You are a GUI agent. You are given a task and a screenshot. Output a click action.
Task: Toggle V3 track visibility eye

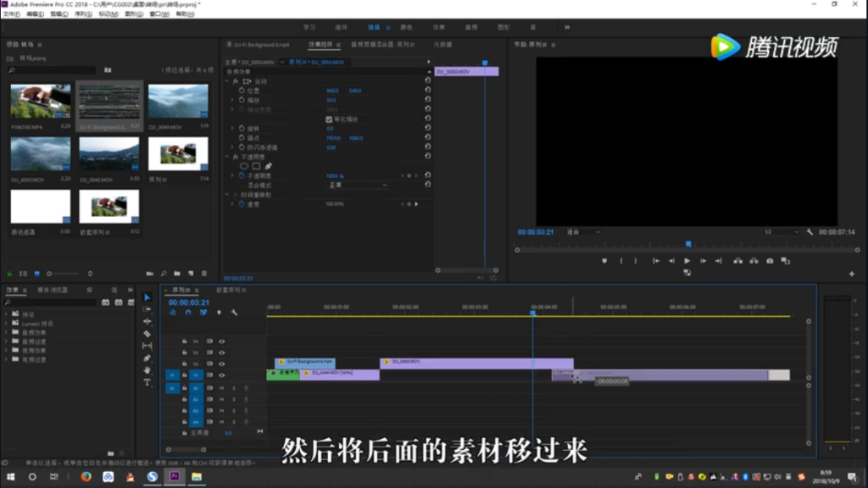(x=222, y=352)
